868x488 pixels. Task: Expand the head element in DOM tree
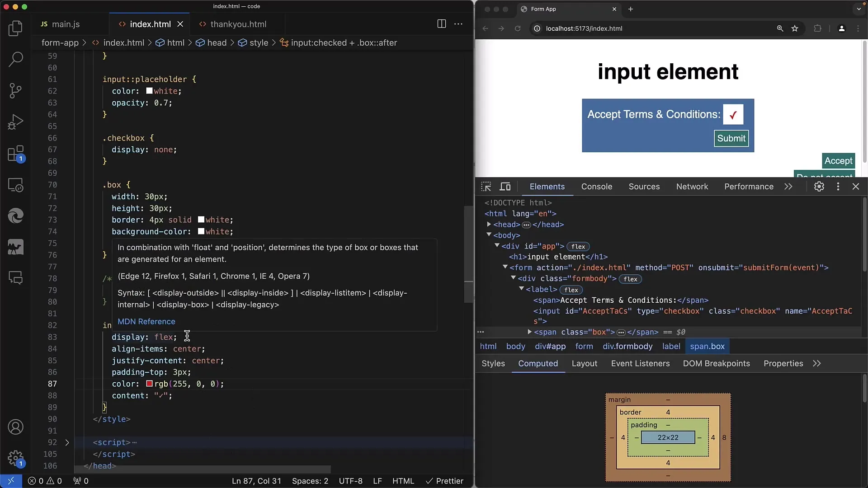(489, 225)
